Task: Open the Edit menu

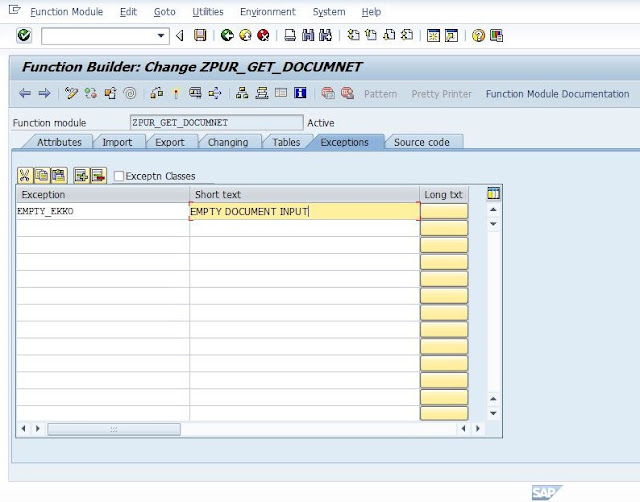Action: coord(128,12)
